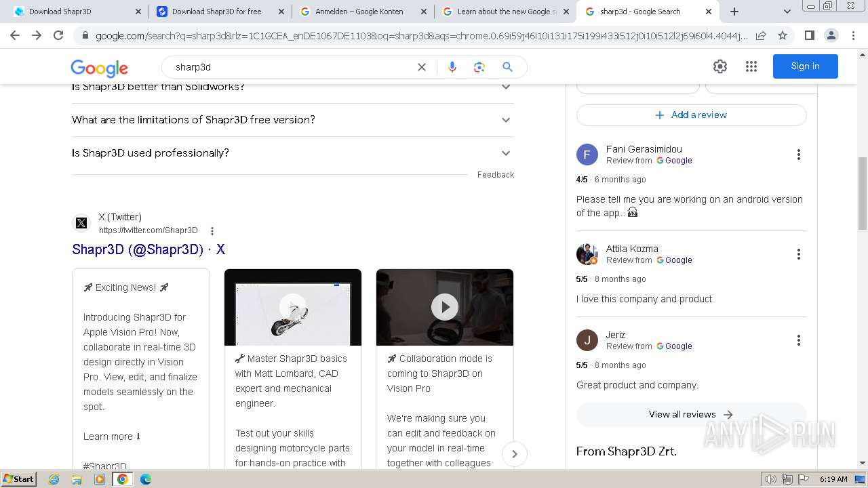This screenshot has height=488, width=868.
Task: Click the Feedback link
Action: 496,175
